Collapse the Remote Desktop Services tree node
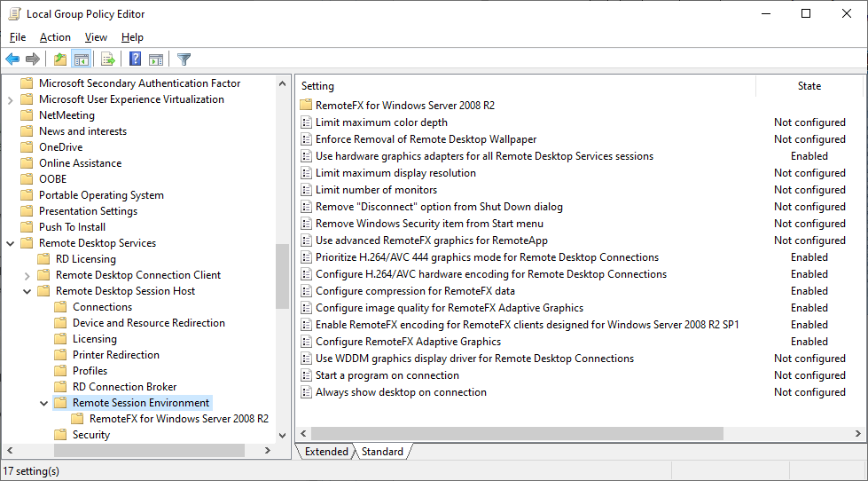The width and height of the screenshot is (868, 481). coord(11,243)
